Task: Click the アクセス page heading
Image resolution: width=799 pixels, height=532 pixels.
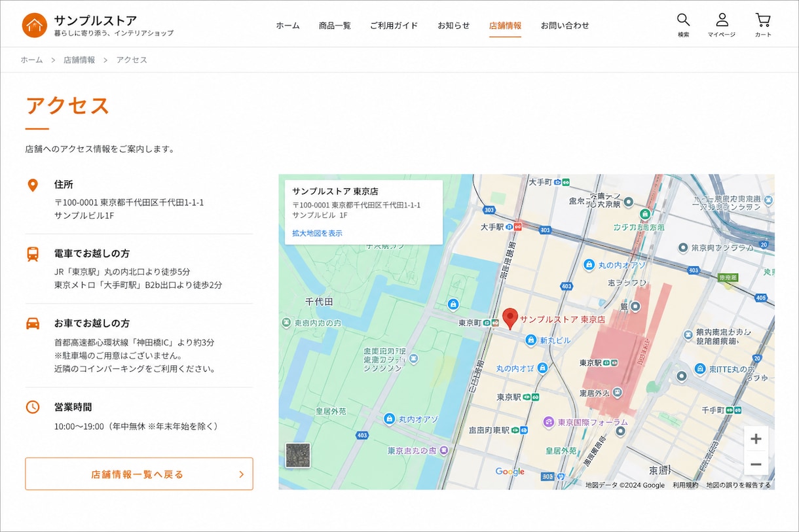Action: 67,105
